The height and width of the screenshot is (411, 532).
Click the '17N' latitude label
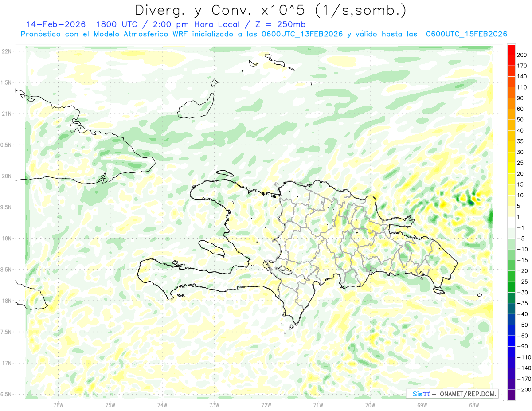pos(6,363)
